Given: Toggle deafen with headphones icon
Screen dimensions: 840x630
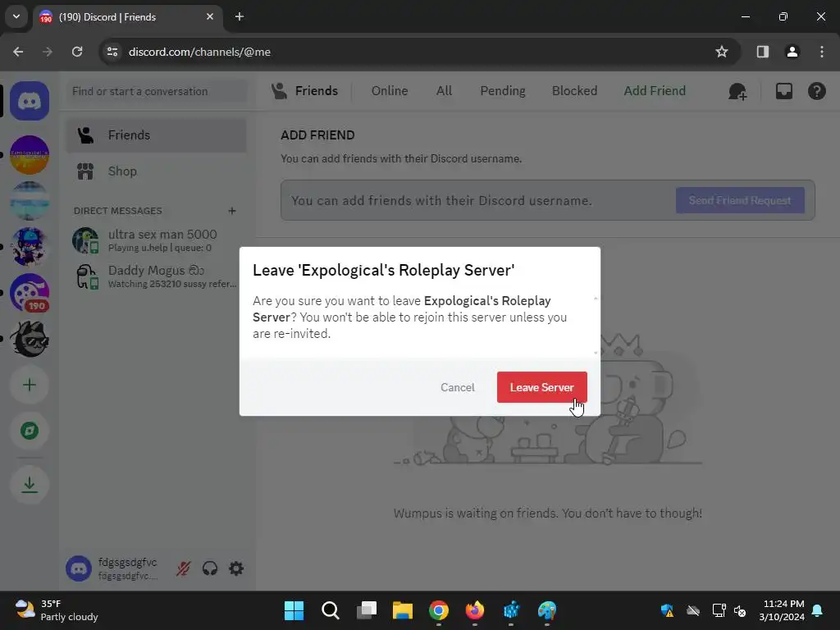Looking at the screenshot, I should tap(210, 568).
